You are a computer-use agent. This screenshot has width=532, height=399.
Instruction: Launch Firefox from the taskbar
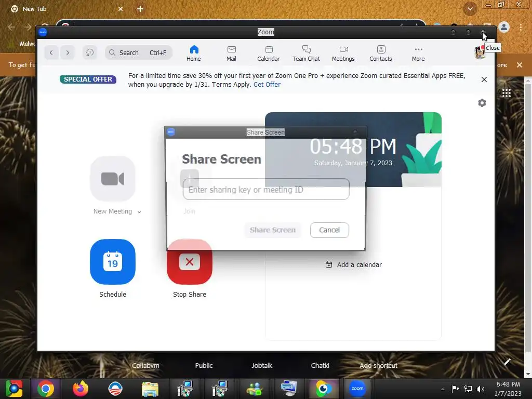pyautogui.click(x=81, y=389)
